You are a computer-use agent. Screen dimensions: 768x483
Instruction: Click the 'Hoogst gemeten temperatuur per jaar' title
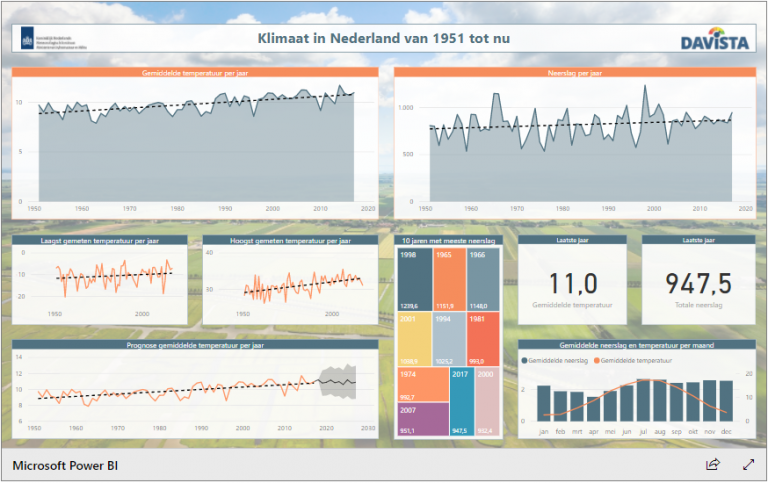point(290,241)
